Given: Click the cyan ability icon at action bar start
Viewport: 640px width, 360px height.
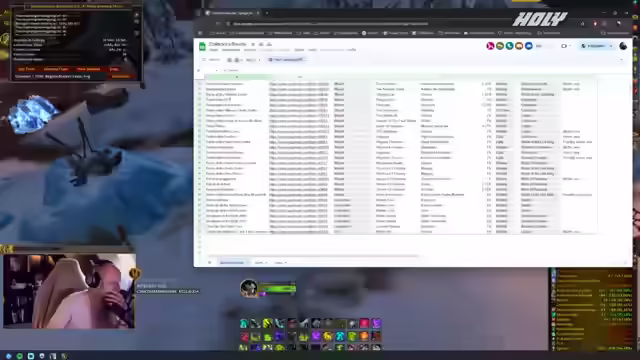Looking at the screenshot, I should tap(244, 324).
